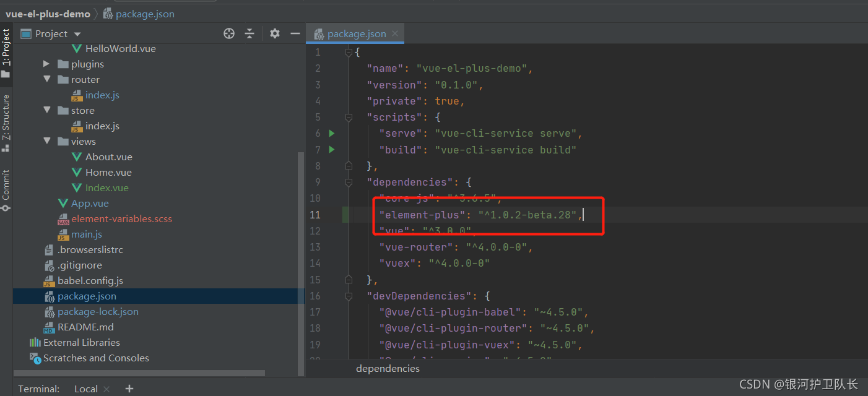
Task: Click the "vuex" dependency key
Action: [397, 263]
